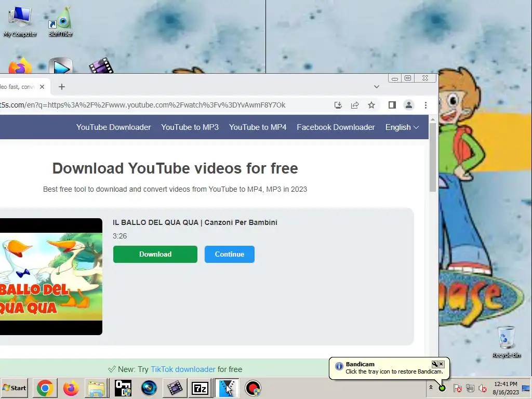The height and width of the screenshot is (399, 532).
Task: Select the Recycle Bin desktop icon
Action: point(506,342)
